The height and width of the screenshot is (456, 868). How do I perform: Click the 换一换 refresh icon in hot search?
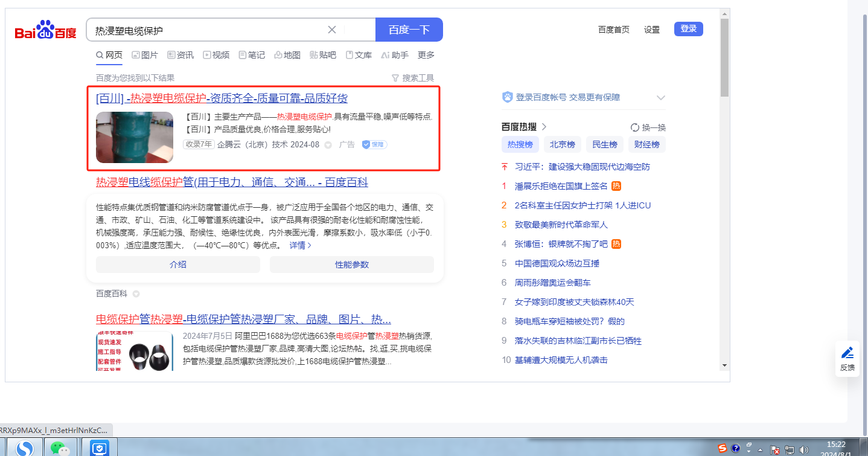click(x=635, y=127)
